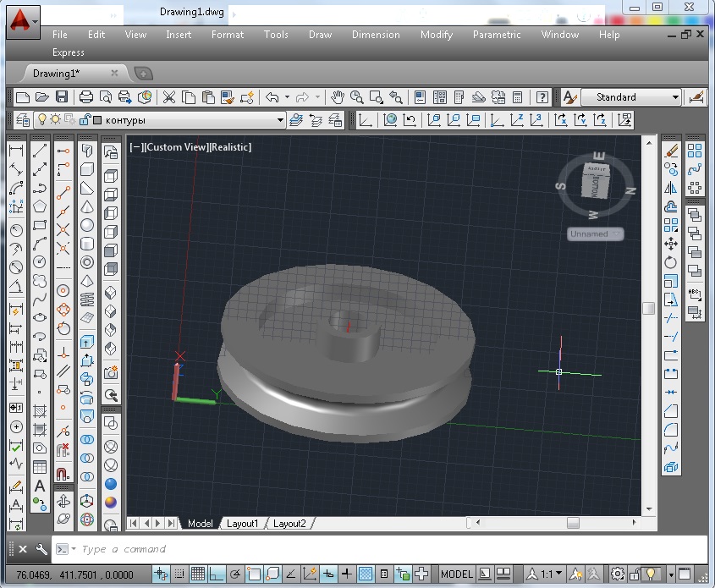Select the Fillet modify tool

[x=671, y=430]
